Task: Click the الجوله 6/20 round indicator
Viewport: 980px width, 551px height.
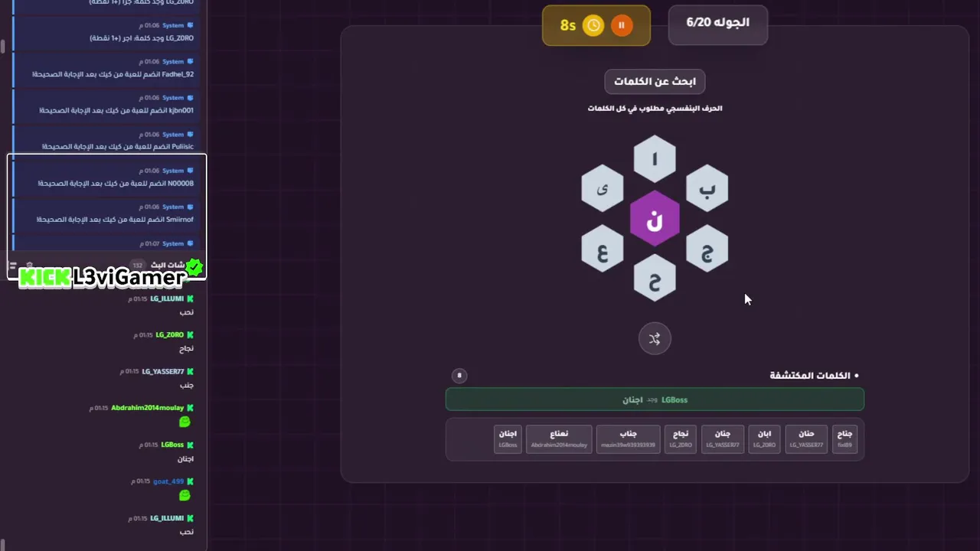Action: (717, 23)
